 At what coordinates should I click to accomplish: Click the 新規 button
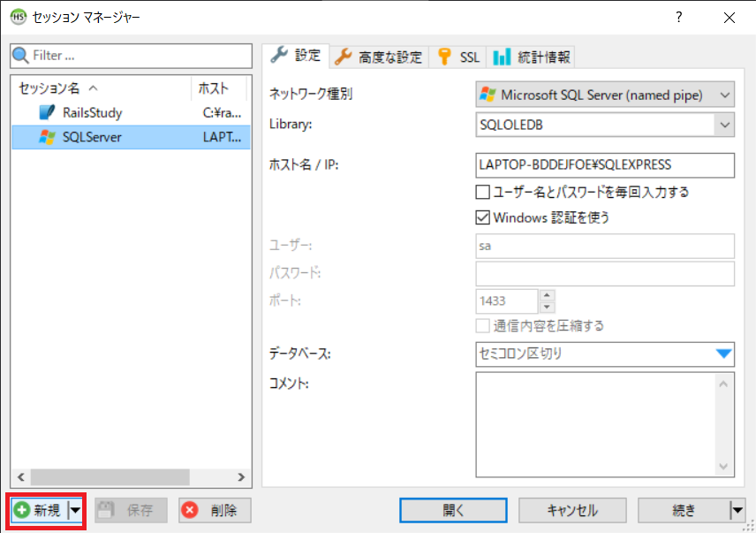point(40,510)
